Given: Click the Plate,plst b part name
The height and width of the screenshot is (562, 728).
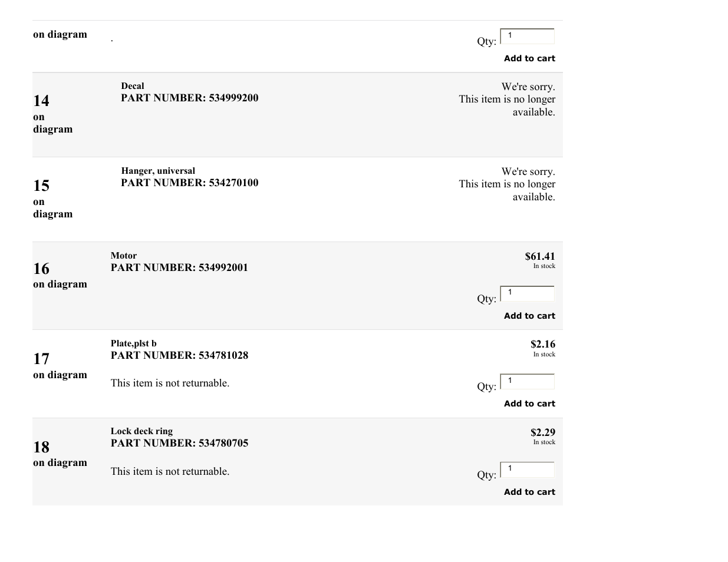Looking at the screenshot, I should click(x=134, y=343).
